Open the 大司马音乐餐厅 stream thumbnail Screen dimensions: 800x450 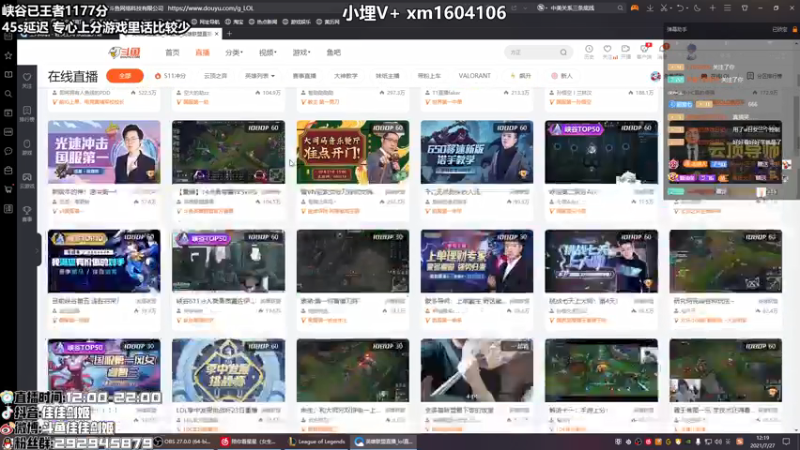(x=353, y=152)
